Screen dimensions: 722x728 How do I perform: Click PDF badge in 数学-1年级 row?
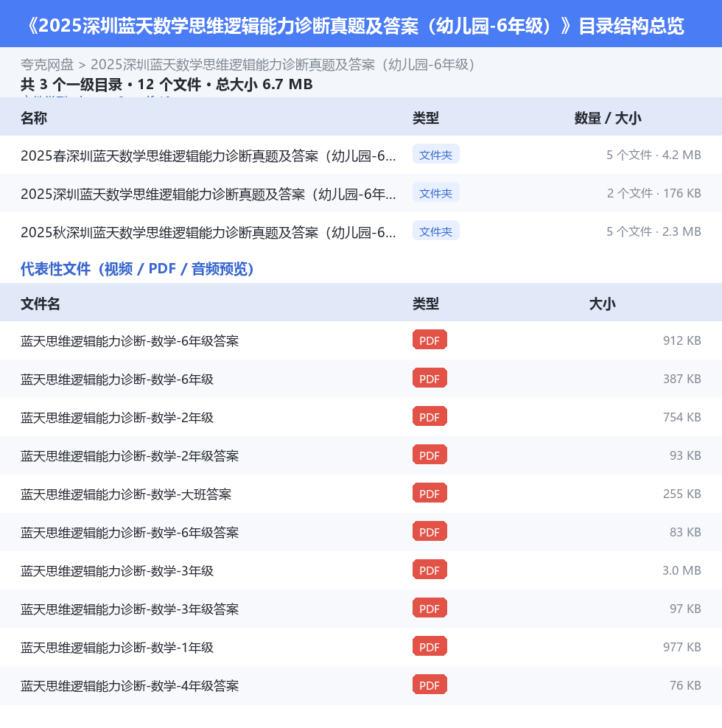coord(430,646)
